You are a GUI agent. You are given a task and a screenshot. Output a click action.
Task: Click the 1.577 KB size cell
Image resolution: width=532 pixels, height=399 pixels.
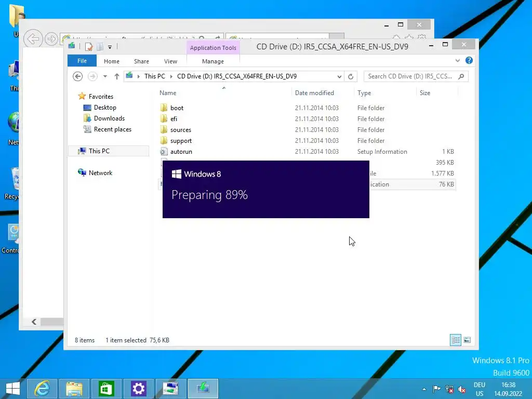pos(443,174)
